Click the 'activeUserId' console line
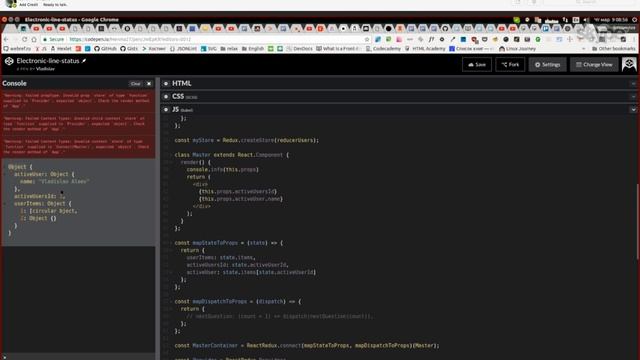640x360 pixels. point(40,196)
